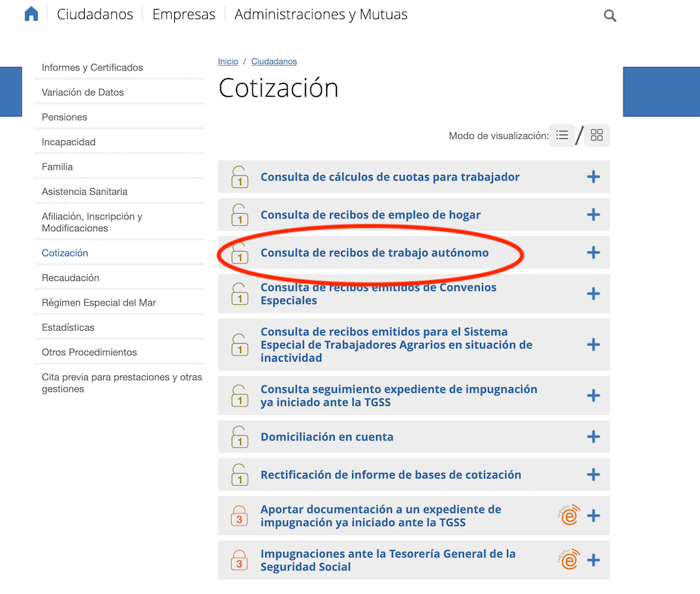Open Rectificación de informe de bases de cotización
Image resolution: width=700 pixels, height=594 pixels.
point(390,474)
